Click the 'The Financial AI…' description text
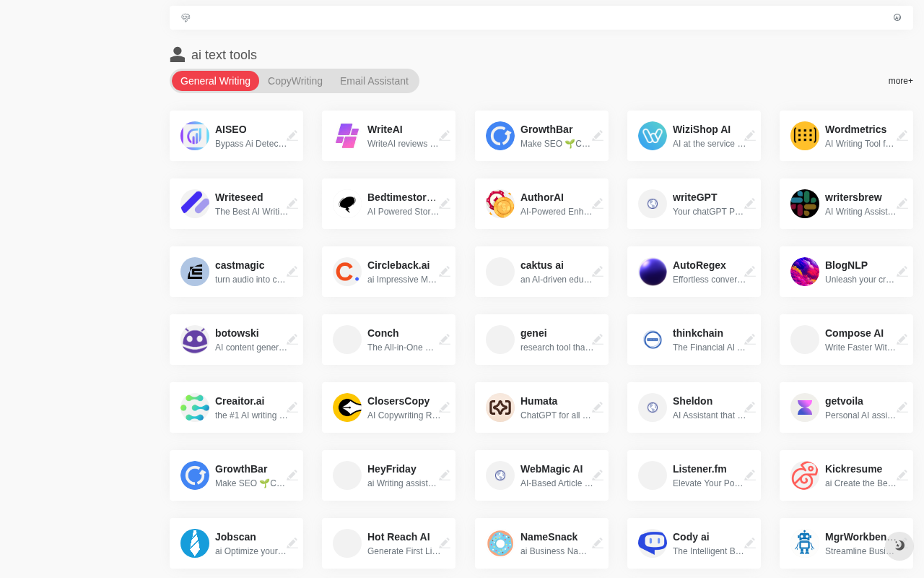Viewport: 924px width, 578px height. (710, 348)
